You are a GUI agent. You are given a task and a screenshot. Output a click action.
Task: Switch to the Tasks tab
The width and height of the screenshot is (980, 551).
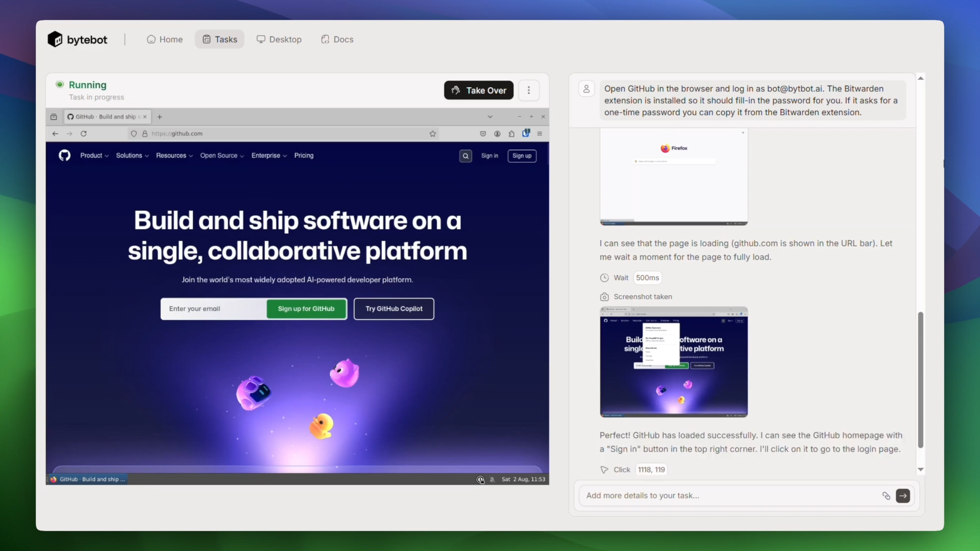coord(219,39)
